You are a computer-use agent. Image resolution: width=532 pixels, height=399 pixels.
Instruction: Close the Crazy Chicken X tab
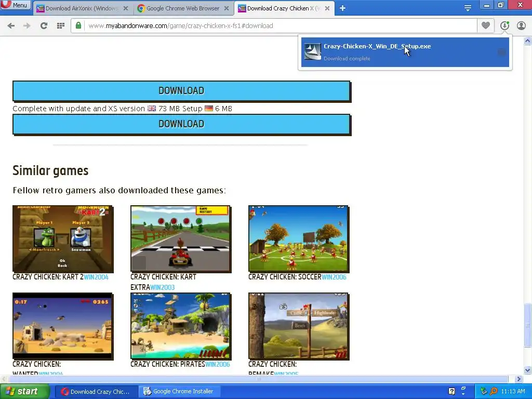coord(327,8)
